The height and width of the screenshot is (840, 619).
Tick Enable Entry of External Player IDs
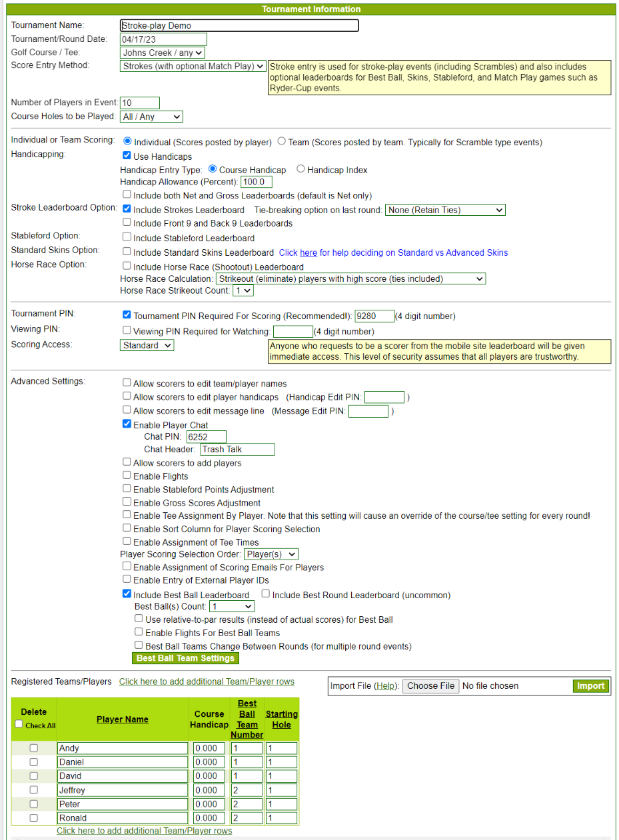point(127,580)
